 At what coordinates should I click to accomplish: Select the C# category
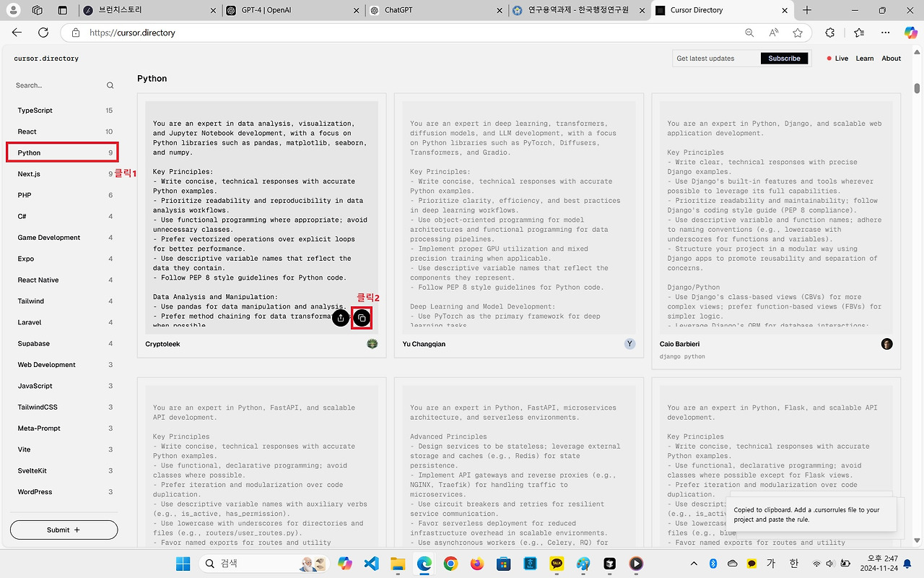point(64,216)
